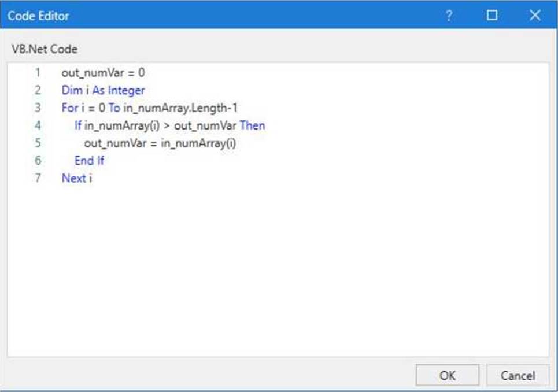Click 'in_numArray.Length-1' in the For statement
Image resolution: width=558 pixels, height=392 pixels.
180,108
